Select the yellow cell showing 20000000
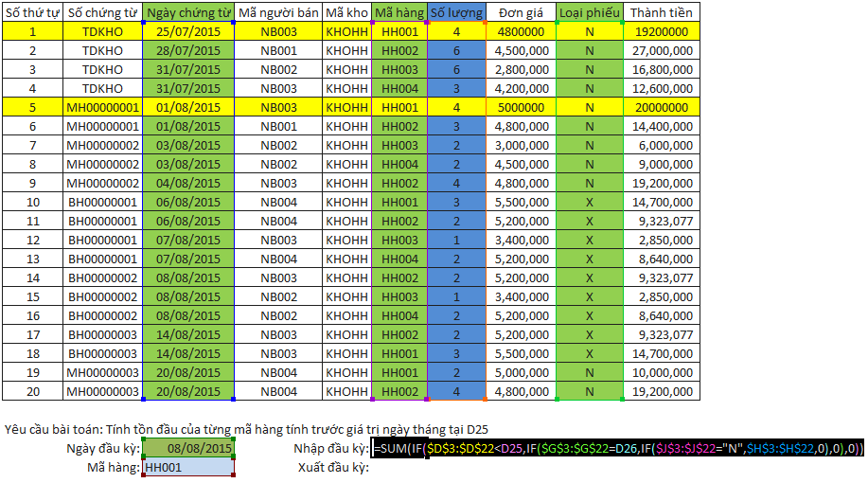 (x=662, y=107)
